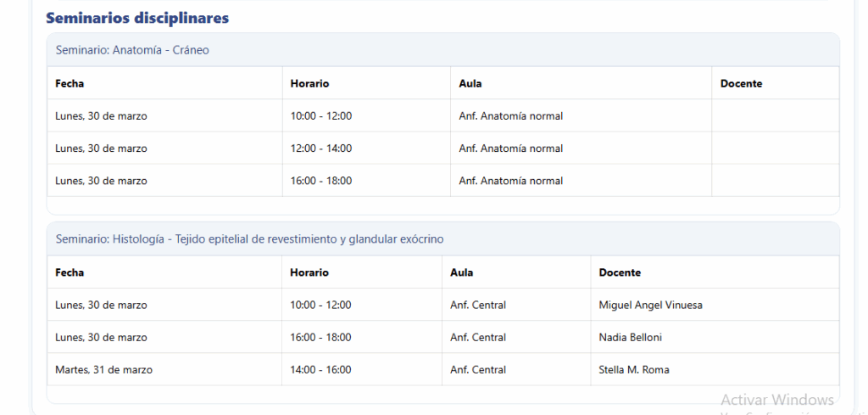Viewport: 868px width, 415px height.
Task: Click the Docente column header in Anatomía table
Action: tap(741, 83)
